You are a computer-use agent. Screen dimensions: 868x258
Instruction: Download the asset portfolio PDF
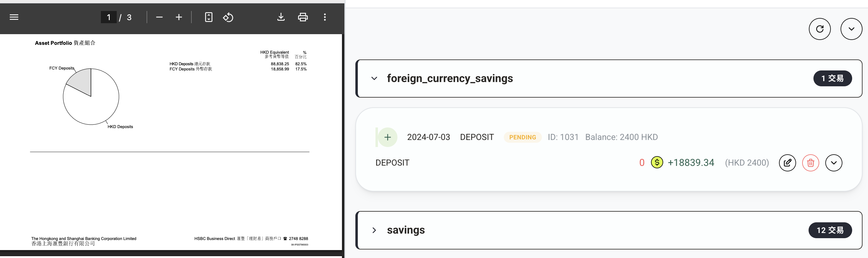pyautogui.click(x=281, y=17)
